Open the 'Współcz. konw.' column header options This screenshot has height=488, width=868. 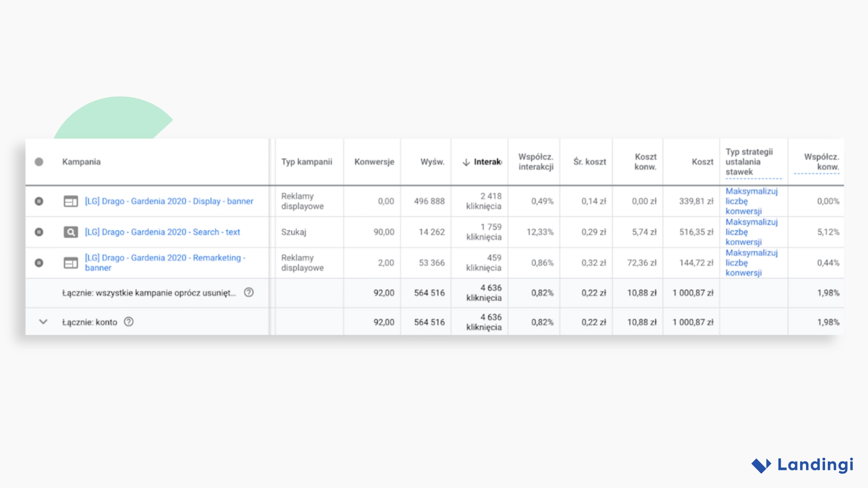point(822,161)
